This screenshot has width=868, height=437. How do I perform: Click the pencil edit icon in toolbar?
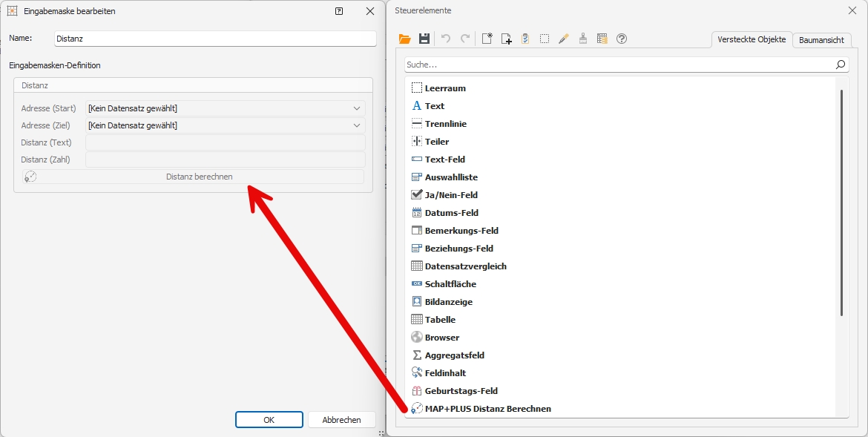coord(564,39)
